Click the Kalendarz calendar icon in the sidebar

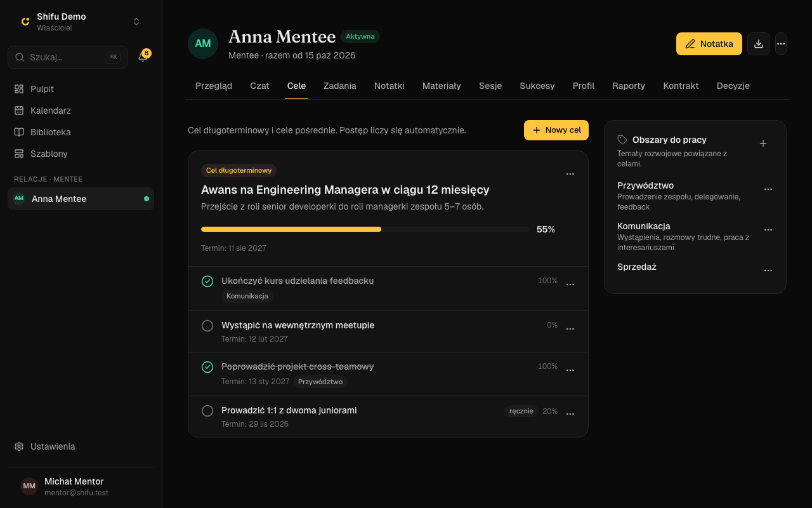point(19,110)
